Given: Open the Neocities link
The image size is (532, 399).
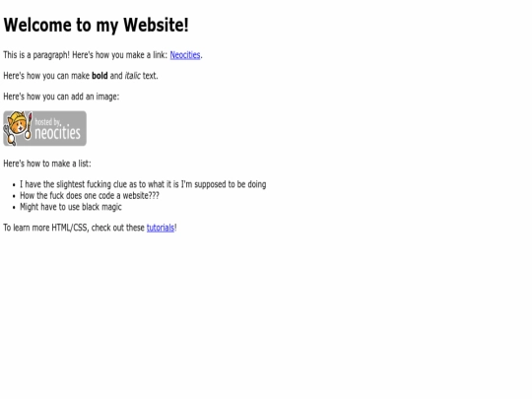Looking at the screenshot, I should point(185,55).
